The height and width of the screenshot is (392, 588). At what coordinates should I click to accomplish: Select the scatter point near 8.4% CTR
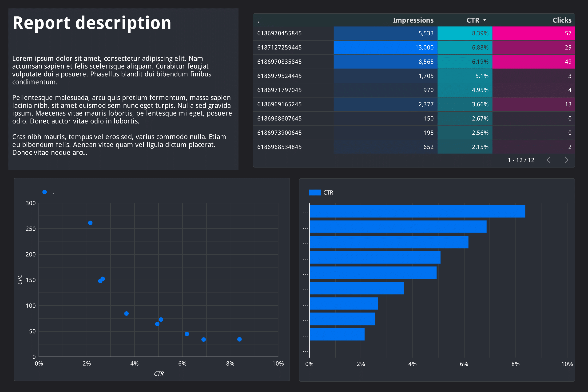point(239,339)
